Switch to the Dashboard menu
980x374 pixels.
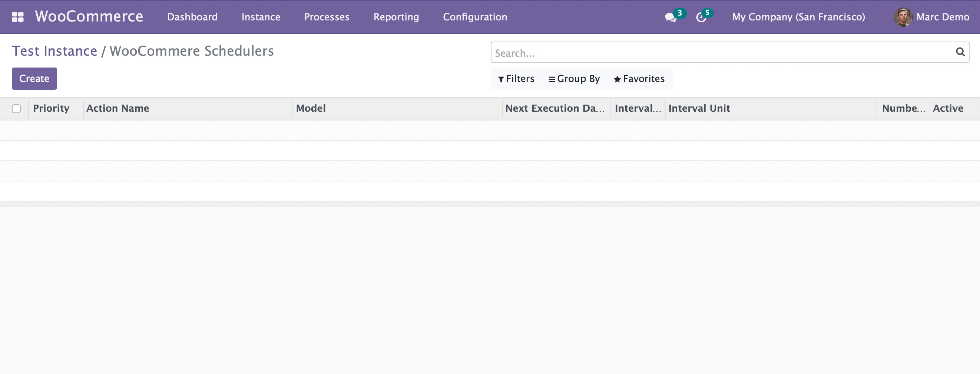coord(192,17)
